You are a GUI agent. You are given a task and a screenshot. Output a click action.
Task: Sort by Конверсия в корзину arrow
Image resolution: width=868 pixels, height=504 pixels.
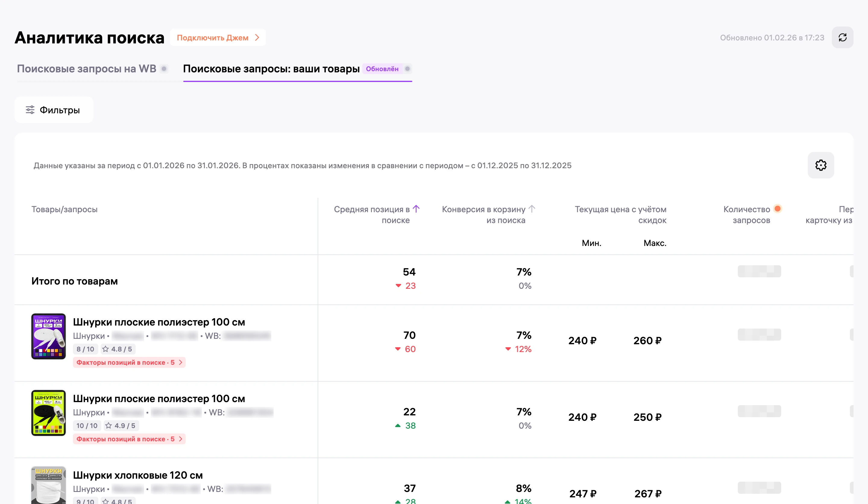pyautogui.click(x=531, y=209)
